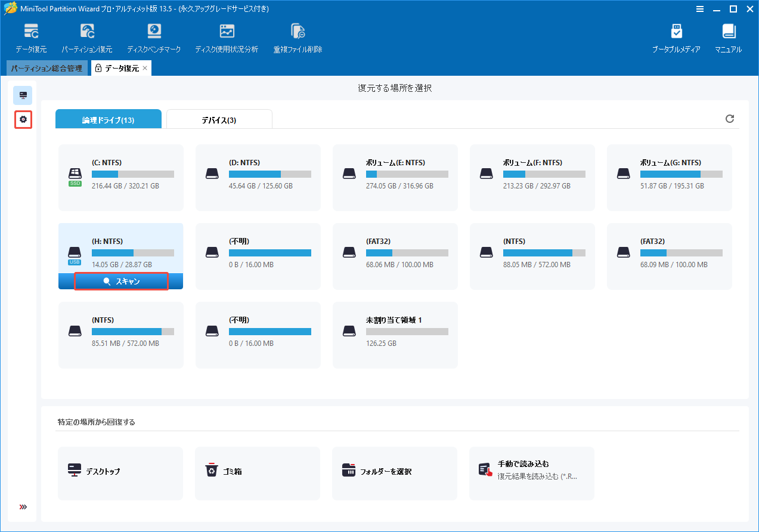Screen dimensions: 759x532
Task: Open the hamburger menu at top right
Action: click(699, 9)
